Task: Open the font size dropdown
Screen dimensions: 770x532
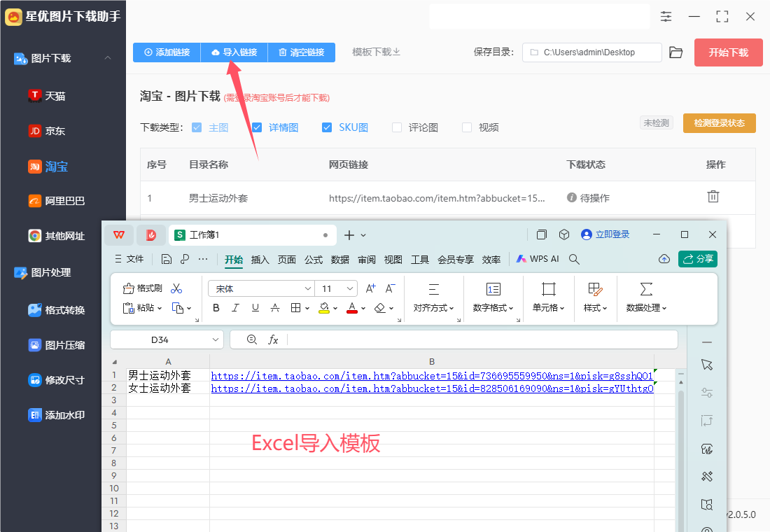Action: coord(349,288)
